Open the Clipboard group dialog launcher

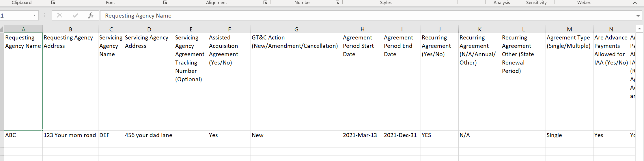point(53,2)
